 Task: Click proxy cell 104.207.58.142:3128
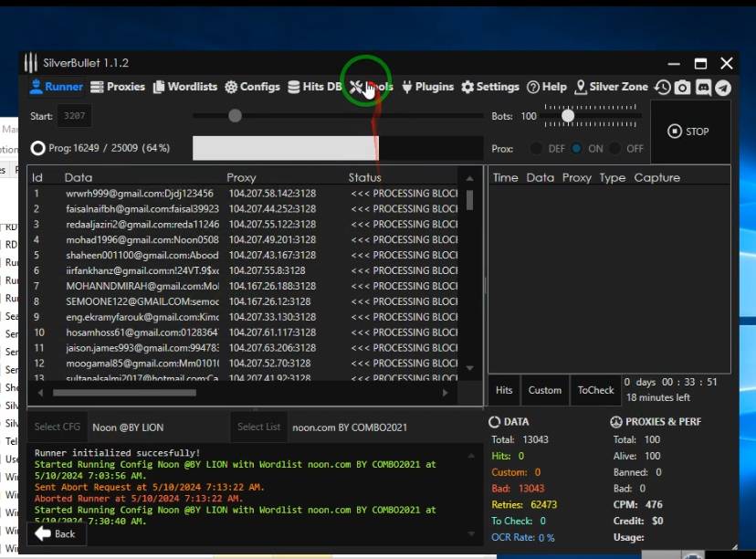point(272,194)
